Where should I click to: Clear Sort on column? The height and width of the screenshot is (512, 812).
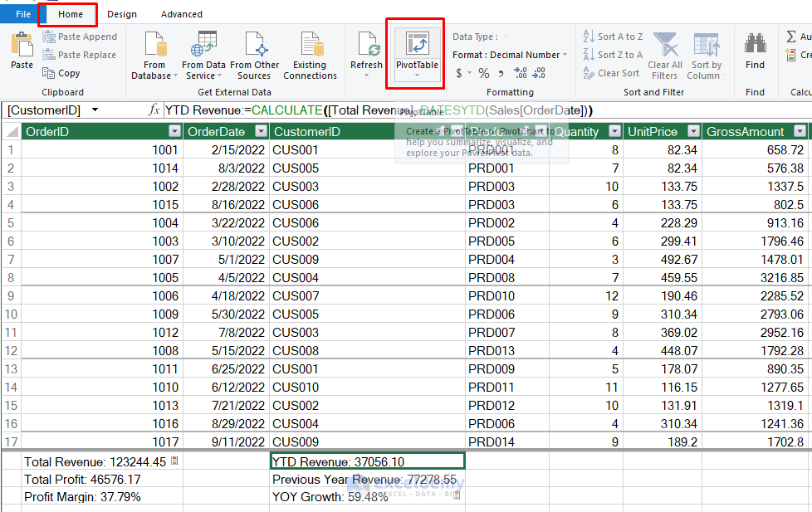(611, 73)
